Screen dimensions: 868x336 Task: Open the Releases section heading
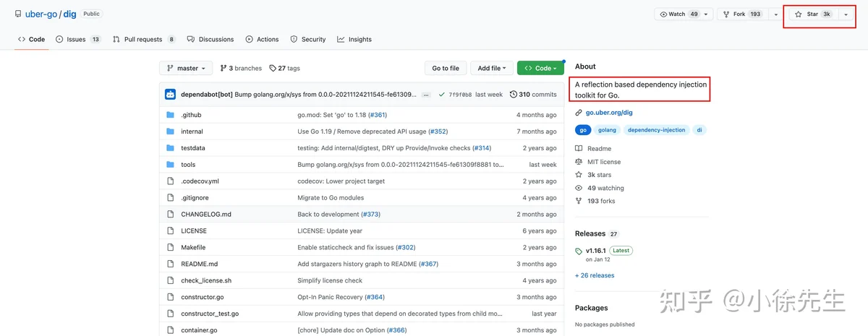coord(590,233)
